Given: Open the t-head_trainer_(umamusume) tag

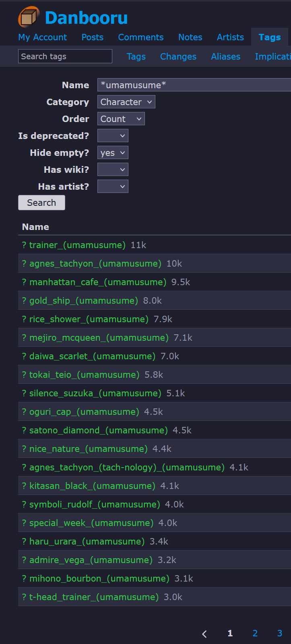Looking at the screenshot, I should [x=94, y=597].
